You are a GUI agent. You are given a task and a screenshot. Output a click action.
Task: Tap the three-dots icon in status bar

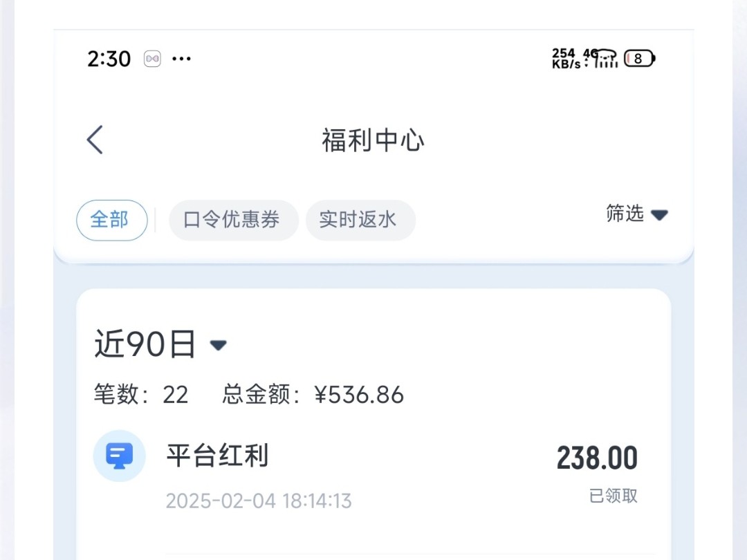(x=181, y=59)
